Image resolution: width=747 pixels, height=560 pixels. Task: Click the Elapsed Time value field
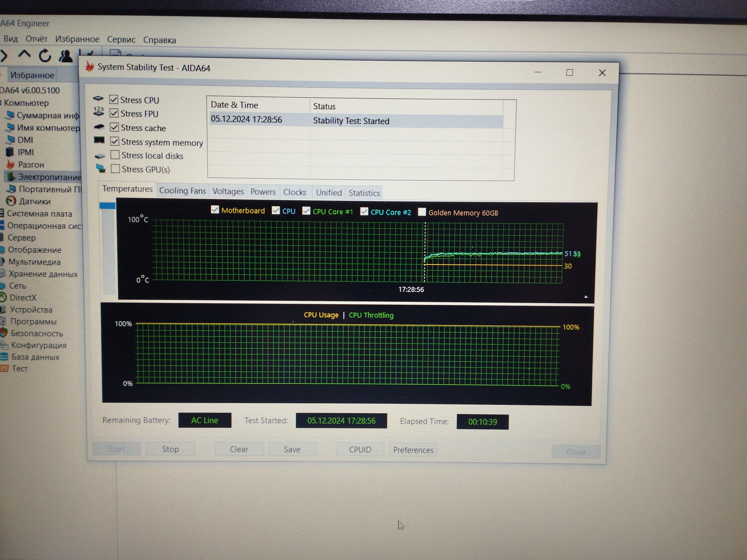pyautogui.click(x=482, y=422)
